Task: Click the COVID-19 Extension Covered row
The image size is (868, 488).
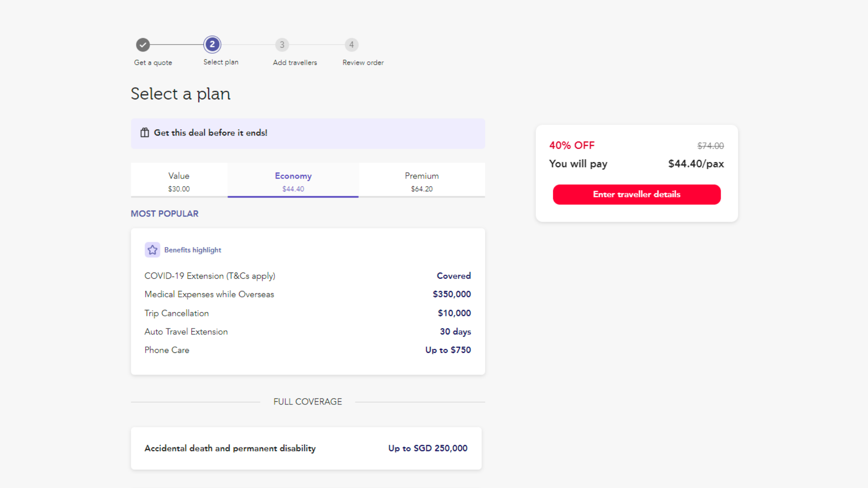Action: coord(307,276)
